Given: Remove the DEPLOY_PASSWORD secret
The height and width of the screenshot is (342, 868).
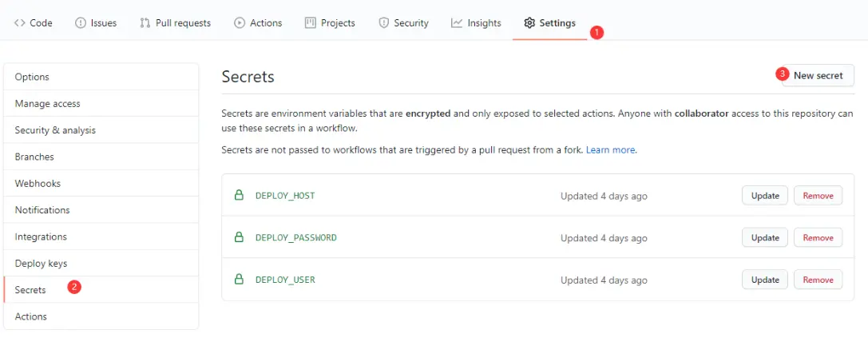Looking at the screenshot, I should (x=818, y=237).
